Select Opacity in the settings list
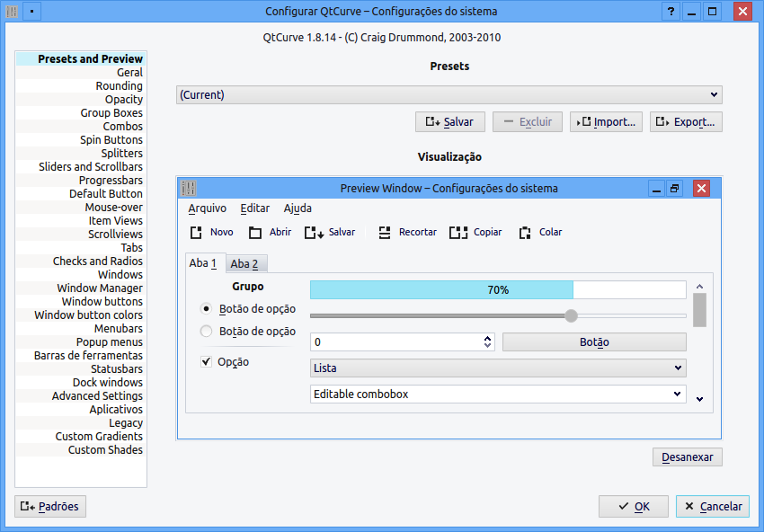Image resolution: width=764 pixels, height=532 pixels. coord(80,100)
